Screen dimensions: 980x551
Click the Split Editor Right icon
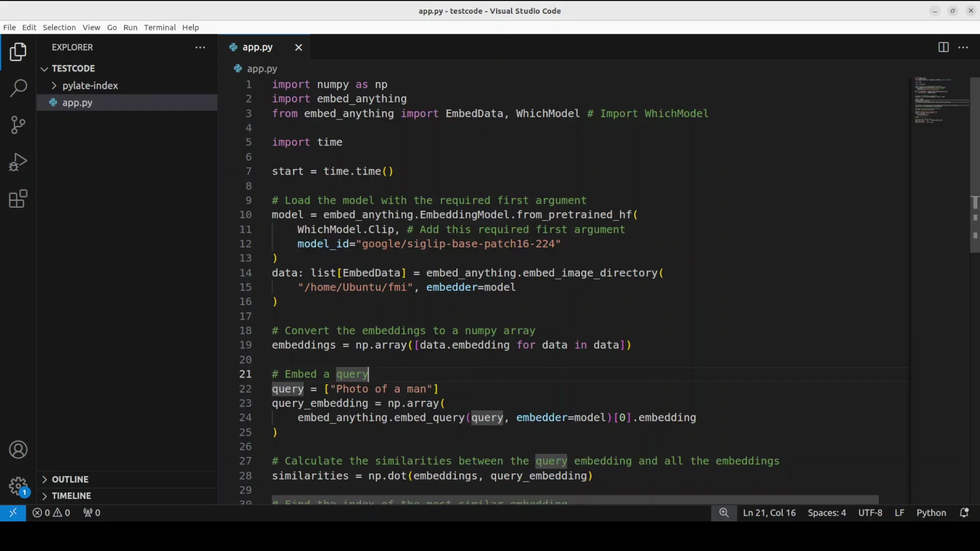tap(943, 47)
